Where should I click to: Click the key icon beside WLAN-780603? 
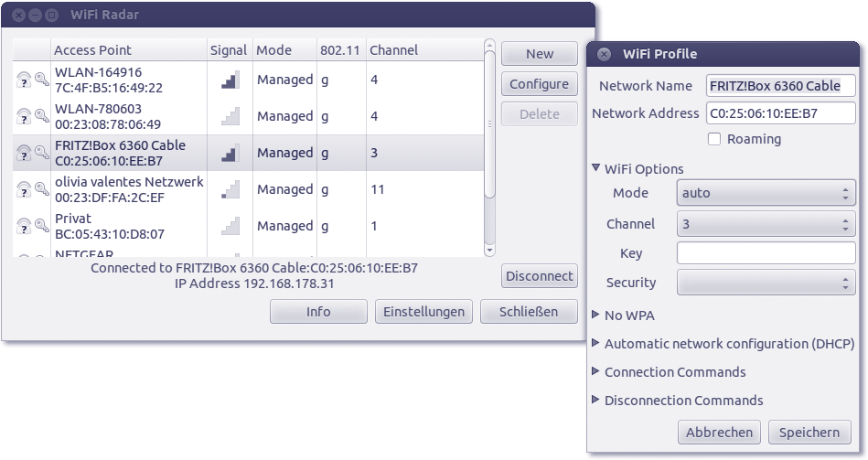point(41,116)
